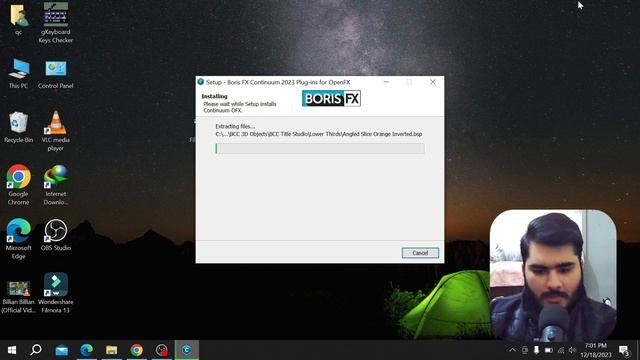Click the setup window title icon
The width and height of the screenshot is (640, 360).
200,82
